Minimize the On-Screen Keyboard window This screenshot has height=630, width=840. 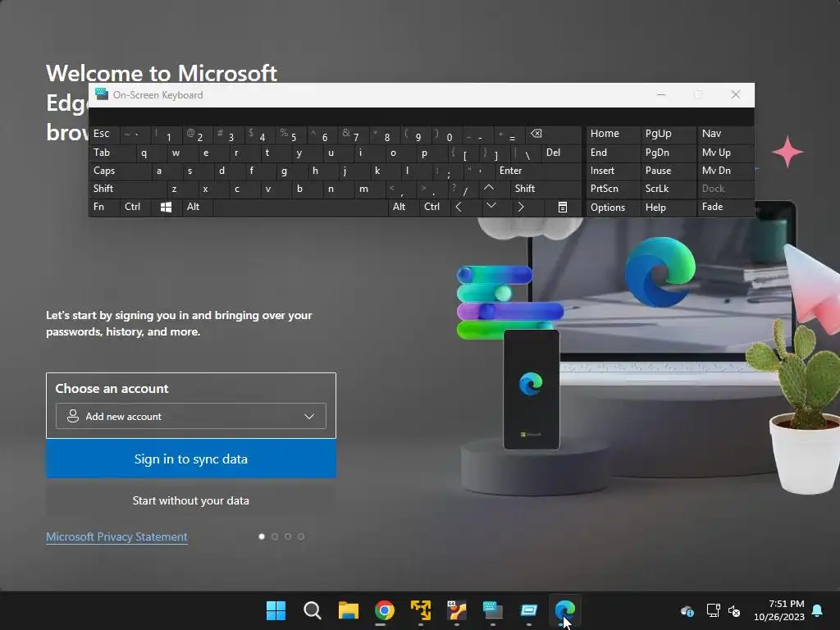click(661, 95)
